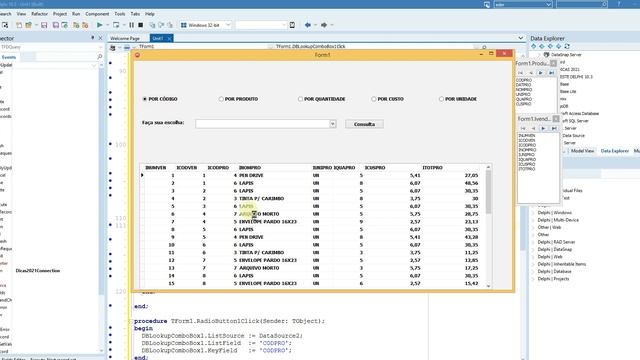Image resolution: width=640 pixels, height=360 pixels.
Task: Click the TINTA P/ CARIMBO cell in row 4
Action: click(261, 199)
